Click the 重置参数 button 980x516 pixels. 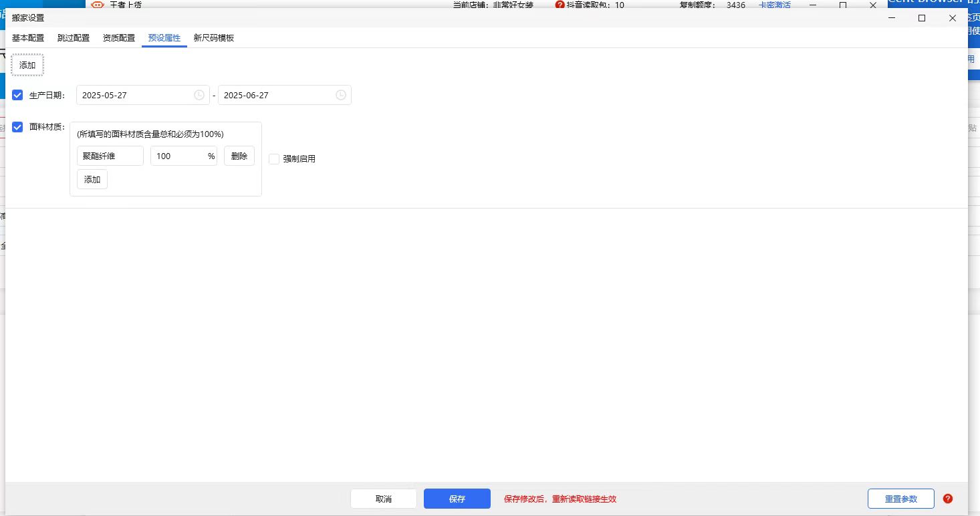pos(900,499)
